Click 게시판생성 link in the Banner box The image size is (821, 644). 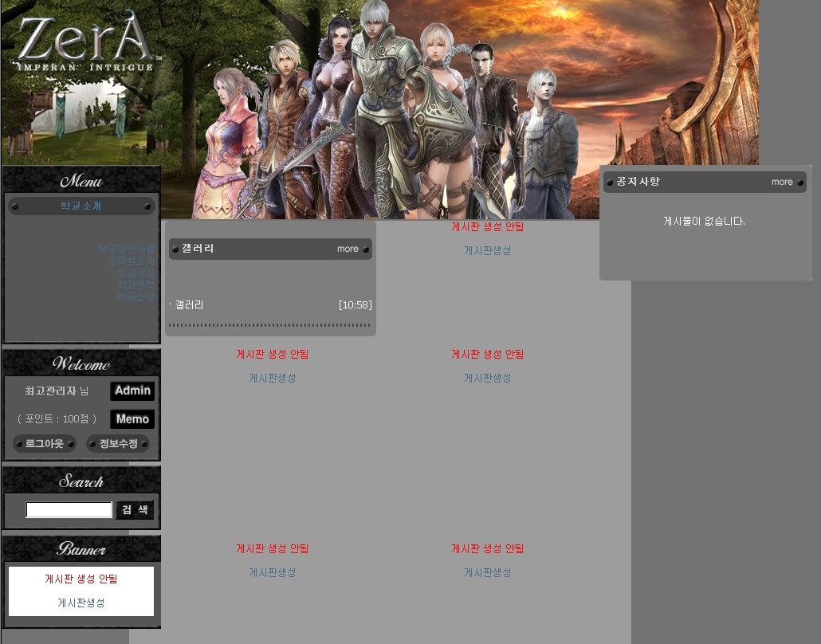click(x=81, y=603)
